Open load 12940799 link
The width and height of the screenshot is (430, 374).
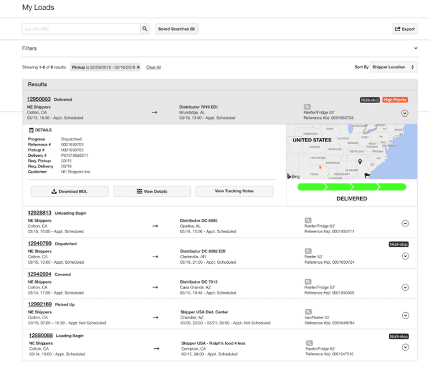click(39, 243)
